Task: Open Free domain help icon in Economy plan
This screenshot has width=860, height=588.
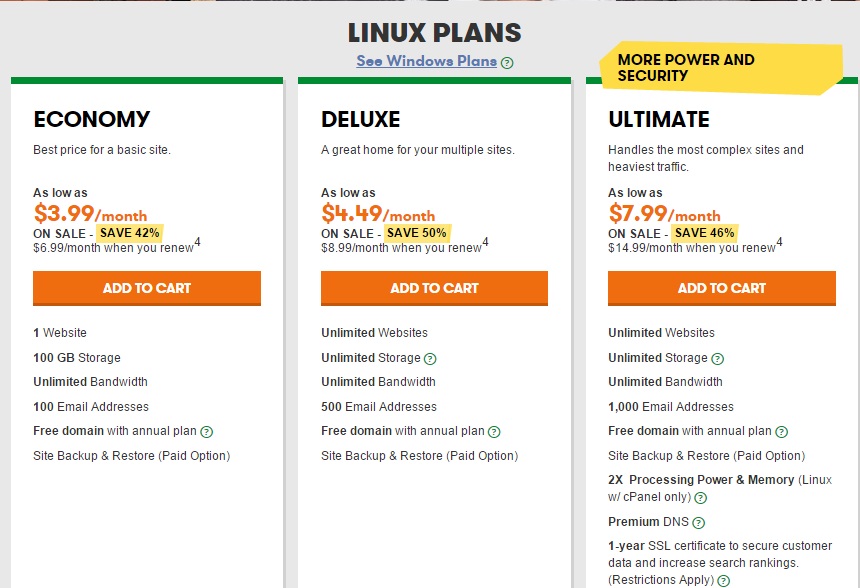Action: [207, 432]
